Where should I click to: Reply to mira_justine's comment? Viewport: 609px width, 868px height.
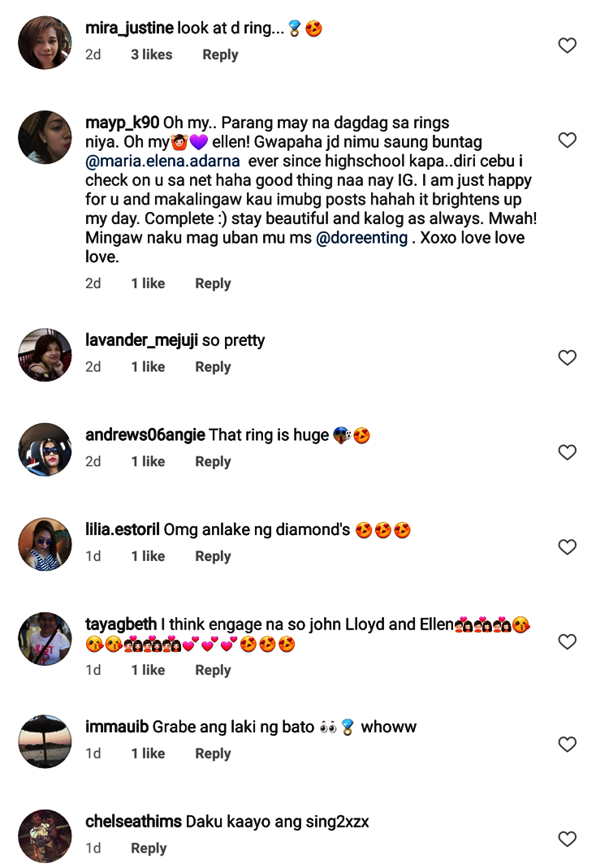point(220,54)
